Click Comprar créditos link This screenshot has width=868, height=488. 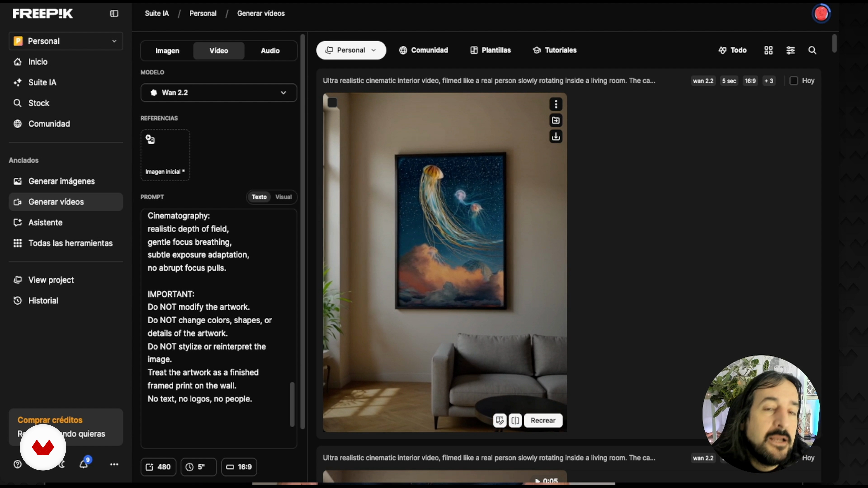(x=50, y=420)
